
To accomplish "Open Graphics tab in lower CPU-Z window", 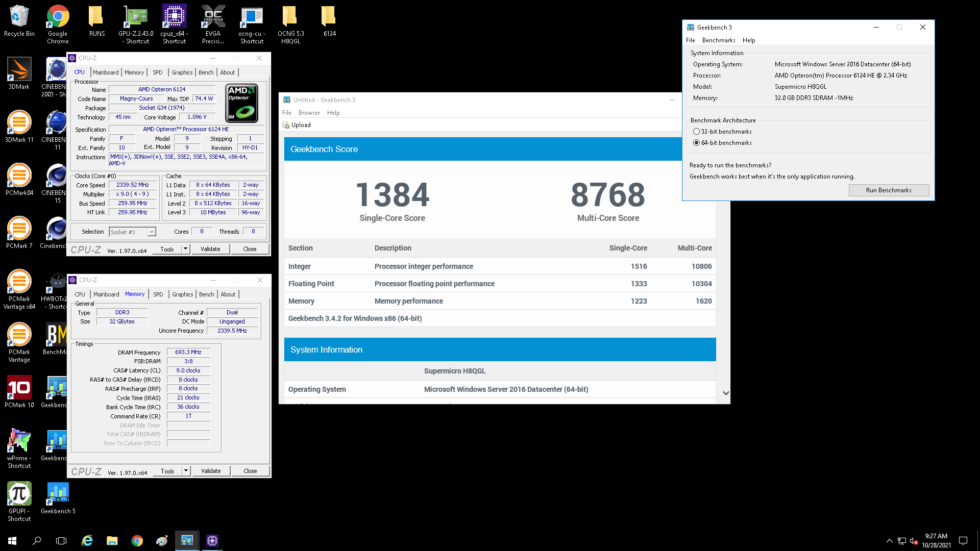I will pyautogui.click(x=182, y=294).
